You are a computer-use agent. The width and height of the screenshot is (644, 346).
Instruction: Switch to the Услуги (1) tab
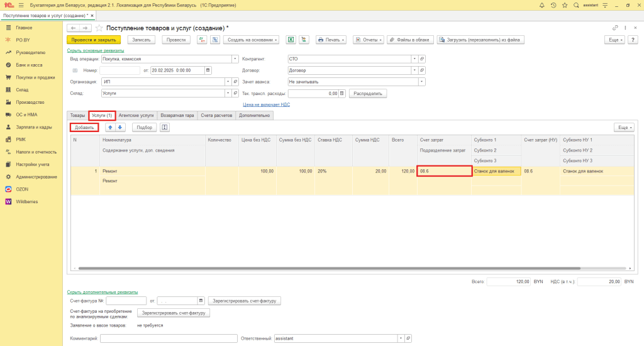[102, 116]
